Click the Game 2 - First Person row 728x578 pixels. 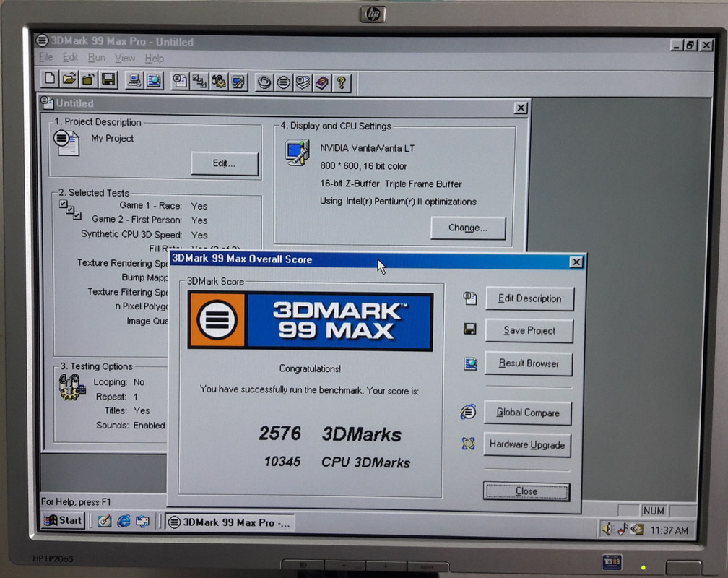pos(149,220)
